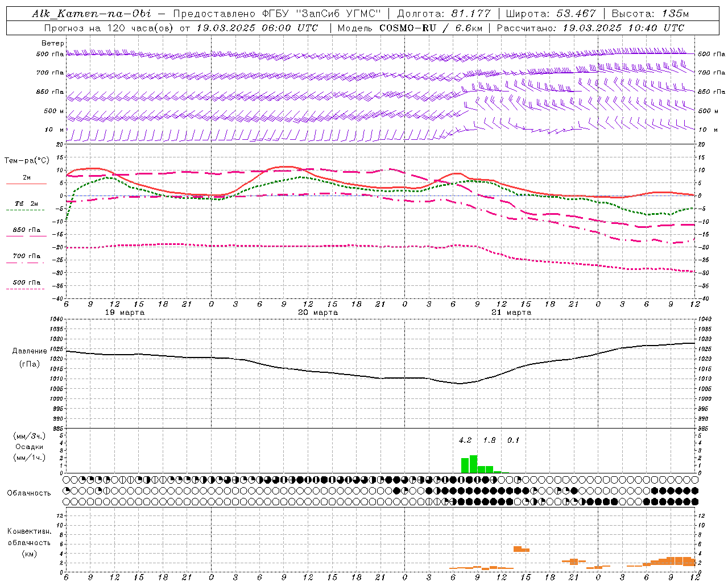Click the 3-hour precipitation total 0.1
728x582 pixels.
coord(513,440)
